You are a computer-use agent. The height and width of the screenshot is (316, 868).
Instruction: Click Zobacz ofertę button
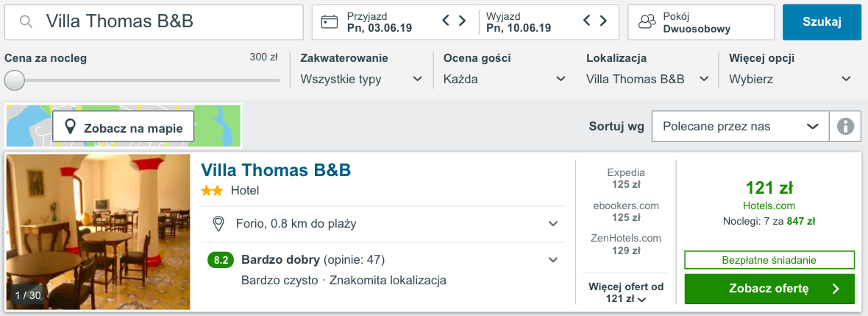[x=769, y=289]
